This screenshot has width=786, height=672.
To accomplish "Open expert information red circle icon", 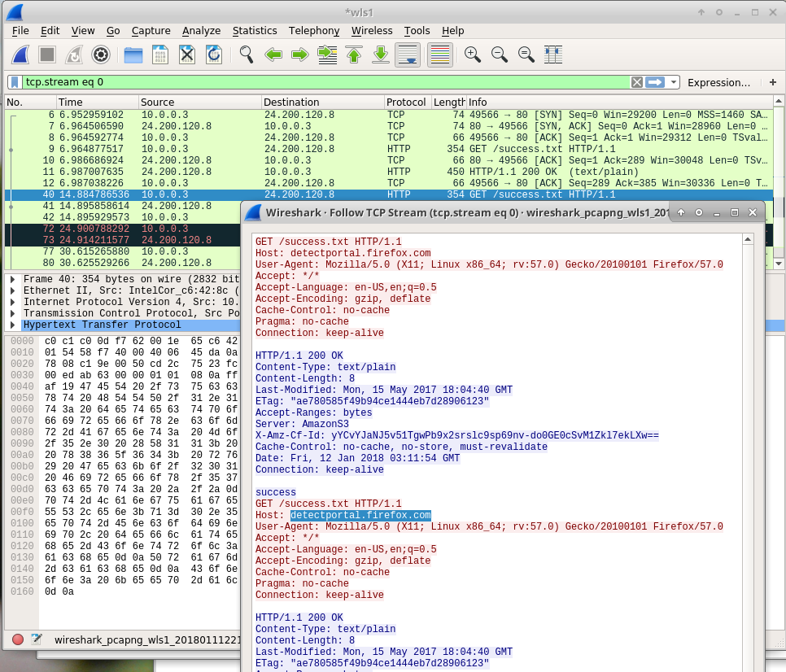I will pyautogui.click(x=18, y=639).
